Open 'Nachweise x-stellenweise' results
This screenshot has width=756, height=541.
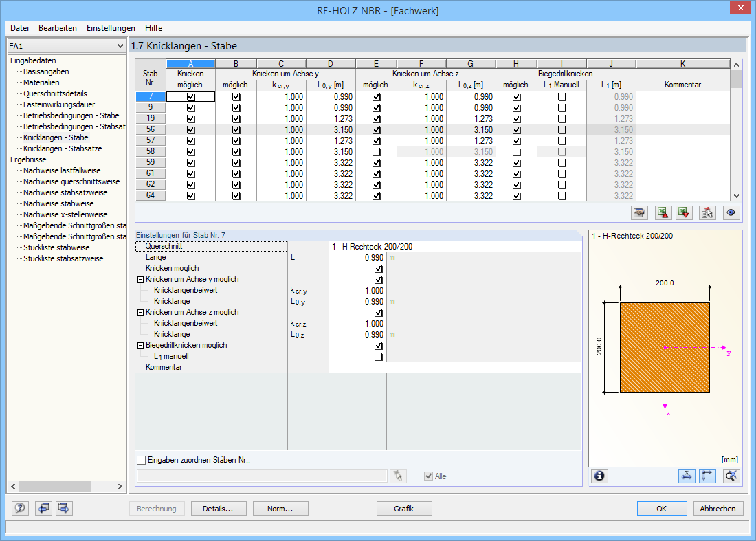(65, 214)
